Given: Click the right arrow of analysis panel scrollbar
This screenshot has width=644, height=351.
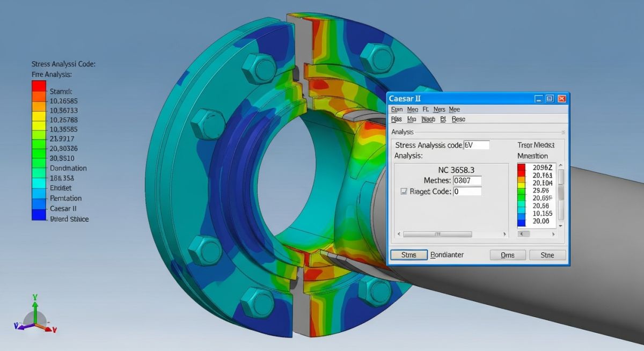Looking at the screenshot, I should [504, 235].
